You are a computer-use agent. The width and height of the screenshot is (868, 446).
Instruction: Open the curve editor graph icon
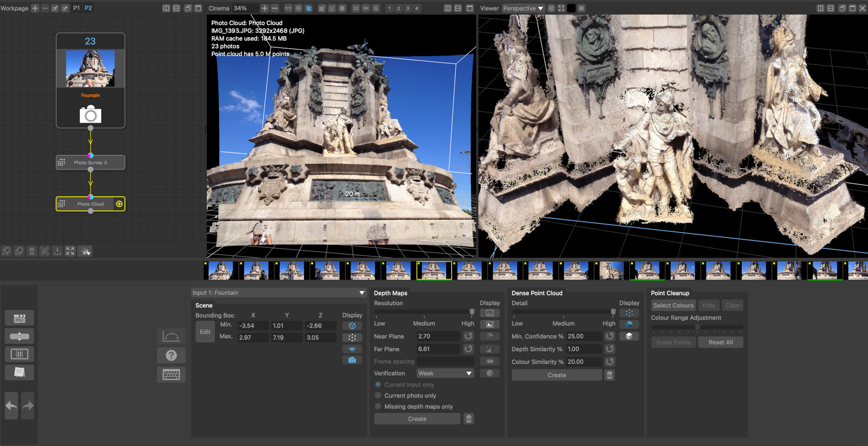click(171, 336)
